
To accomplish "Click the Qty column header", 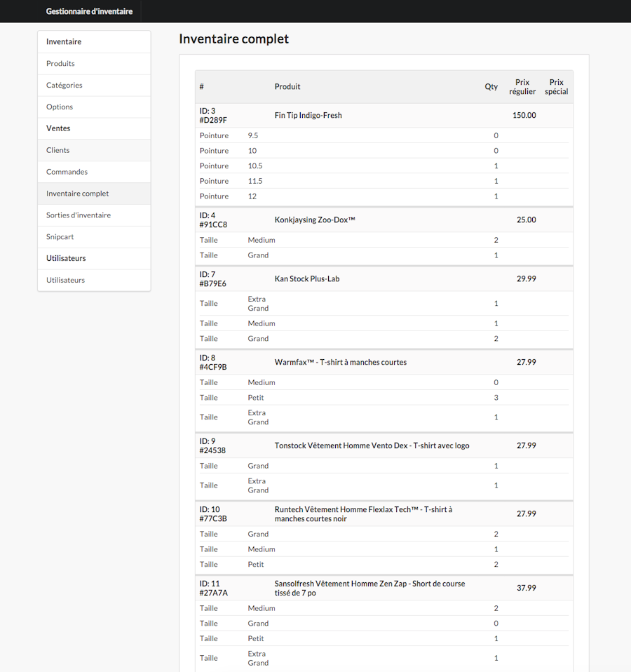I will [x=491, y=86].
